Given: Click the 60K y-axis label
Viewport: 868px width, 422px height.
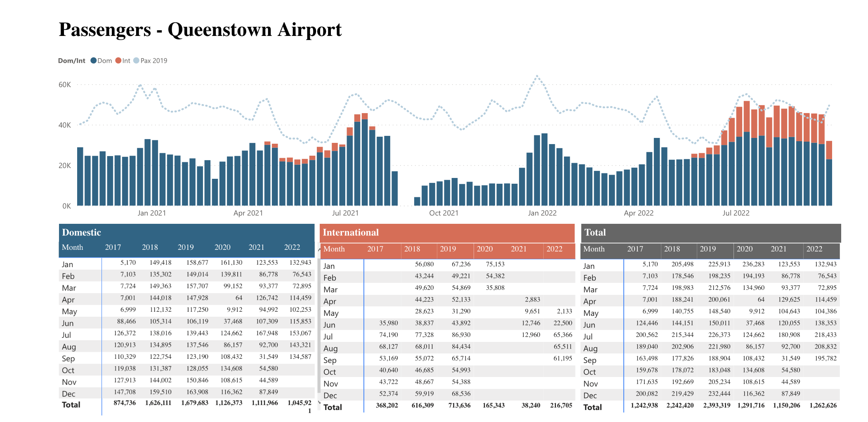Looking at the screenshot, I should (65, 85).
